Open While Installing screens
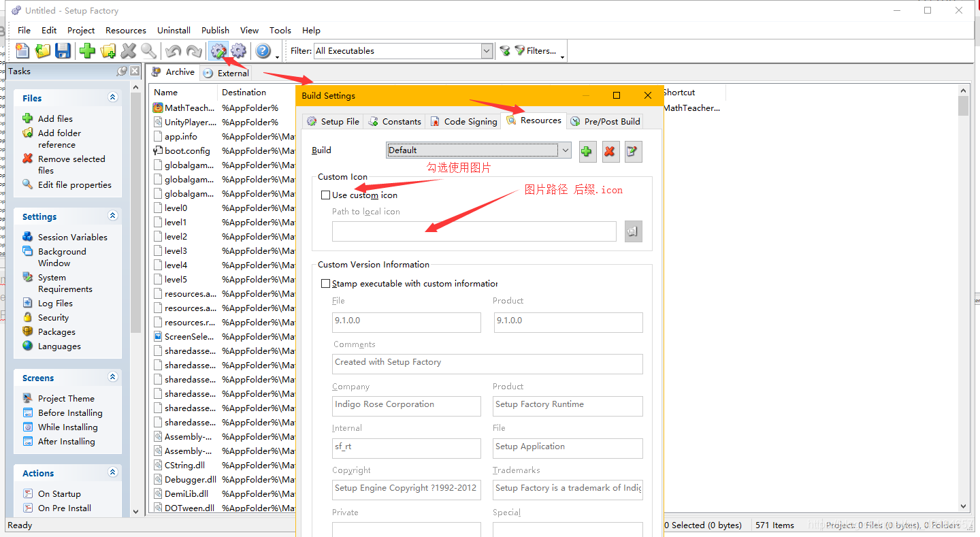The height and width of the screenshot is (537, 980). pyautogui.click(x=67, y=427)
